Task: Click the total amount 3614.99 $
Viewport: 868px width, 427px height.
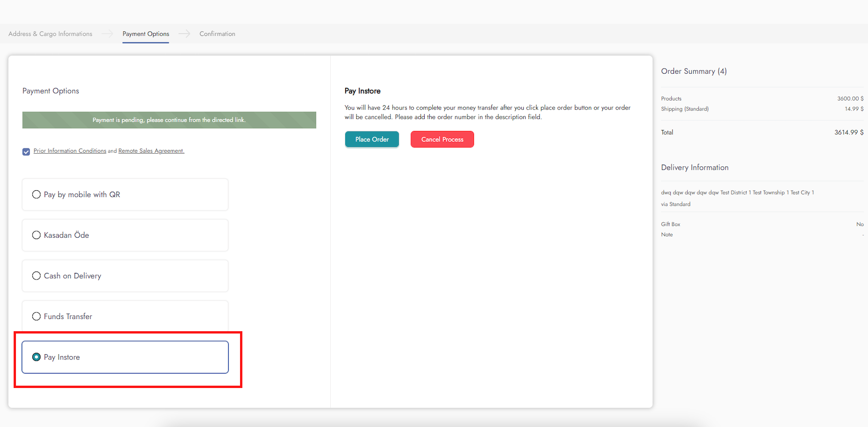Action: tap(848, 132)
